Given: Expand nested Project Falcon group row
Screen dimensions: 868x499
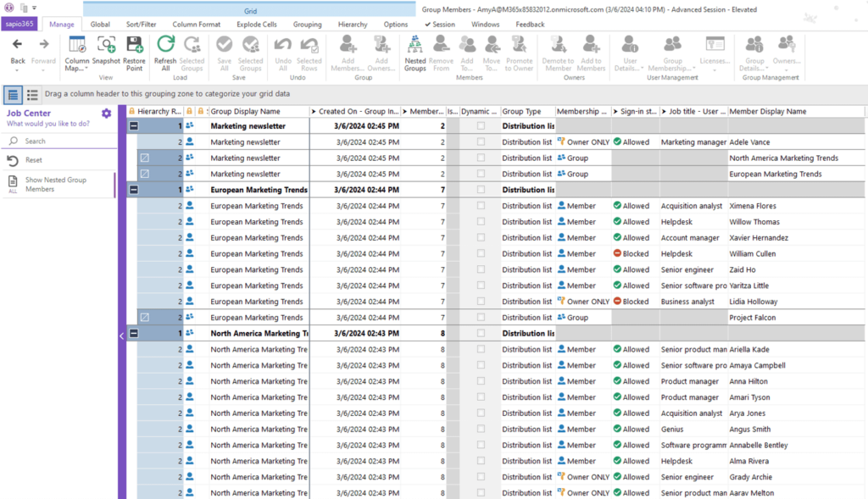Looking at the screenshot, I should (x=144, y=317).
